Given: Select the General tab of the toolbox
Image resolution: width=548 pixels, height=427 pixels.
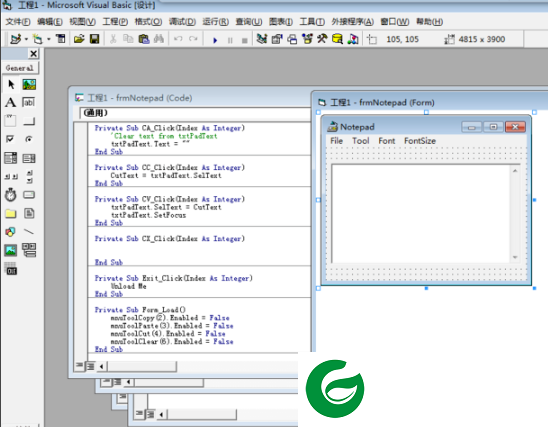Looking at the screenshot, I should [20, 68].
